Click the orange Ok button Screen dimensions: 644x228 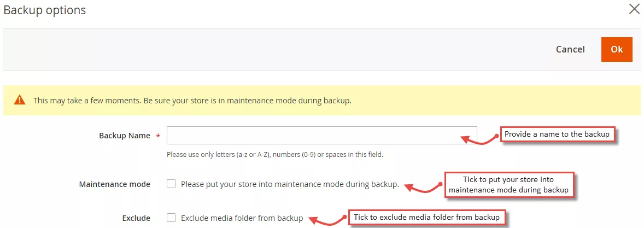617,49
